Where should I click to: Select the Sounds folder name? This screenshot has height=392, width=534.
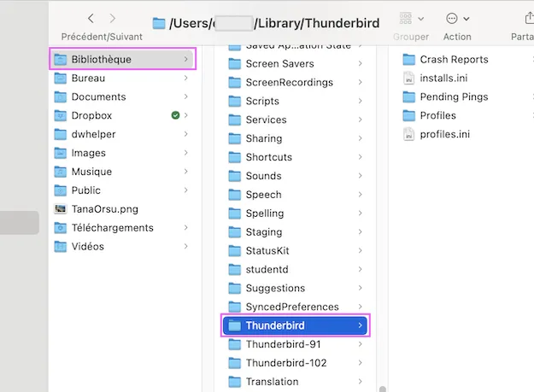[x=264, y=176]
